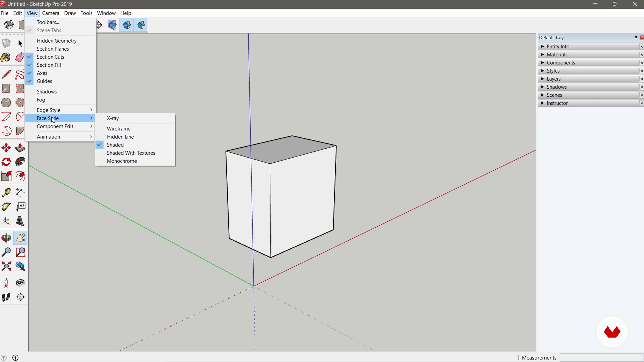Viewport: 644px width, 362px height.
Task: Select the Pan hand tool
Action: [20, 238]
